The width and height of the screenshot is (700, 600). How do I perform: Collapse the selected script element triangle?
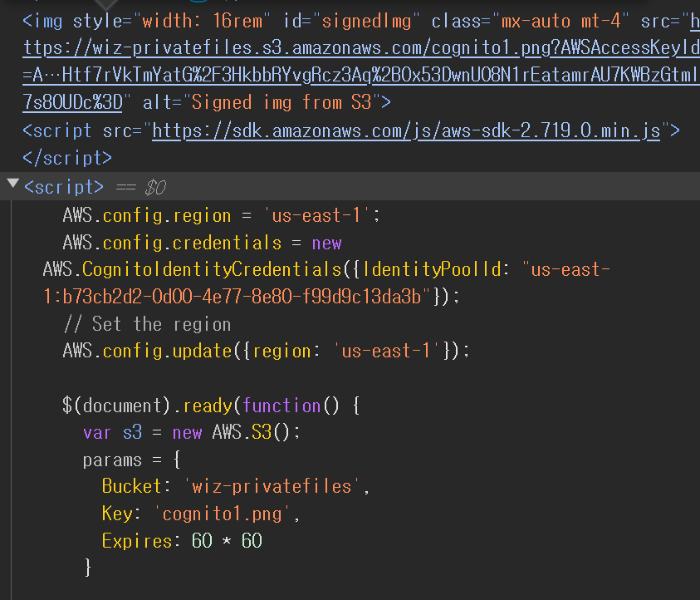(13, 183)
